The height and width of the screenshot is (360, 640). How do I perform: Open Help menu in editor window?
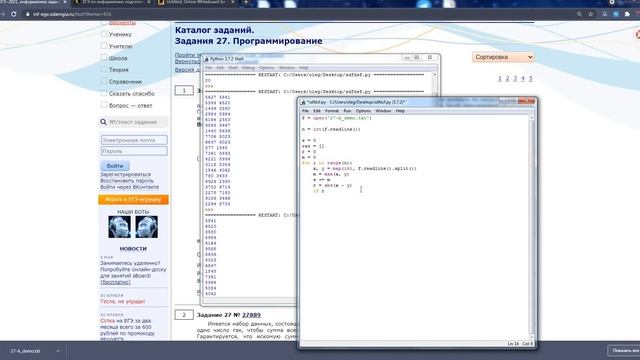pyautogui.click(x=400, y=111)
